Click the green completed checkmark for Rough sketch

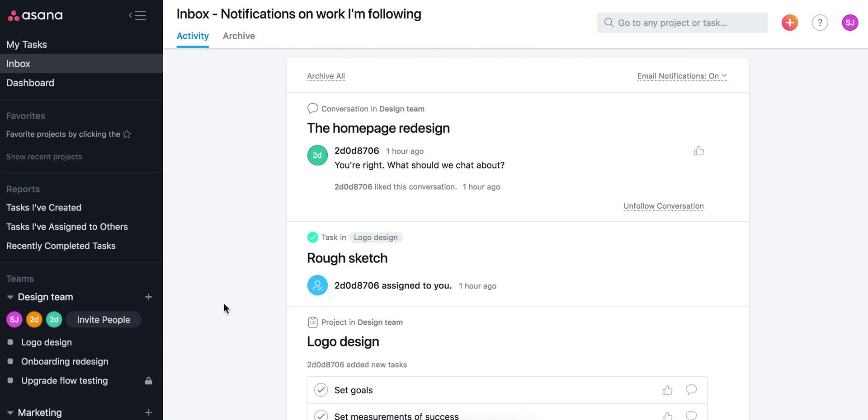[x=312, y=237]
